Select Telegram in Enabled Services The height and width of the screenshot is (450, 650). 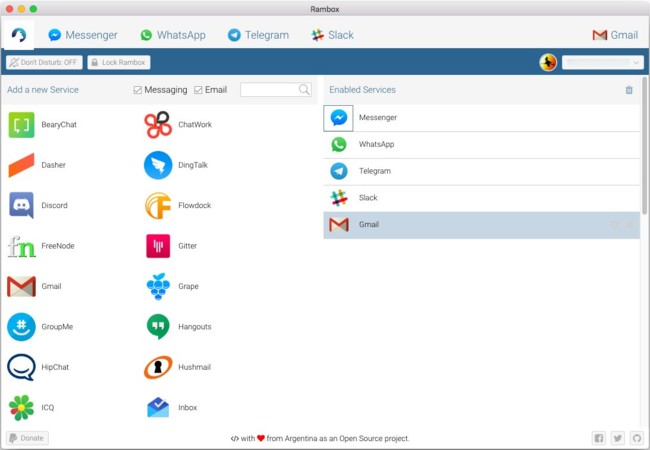pos(481,172)
